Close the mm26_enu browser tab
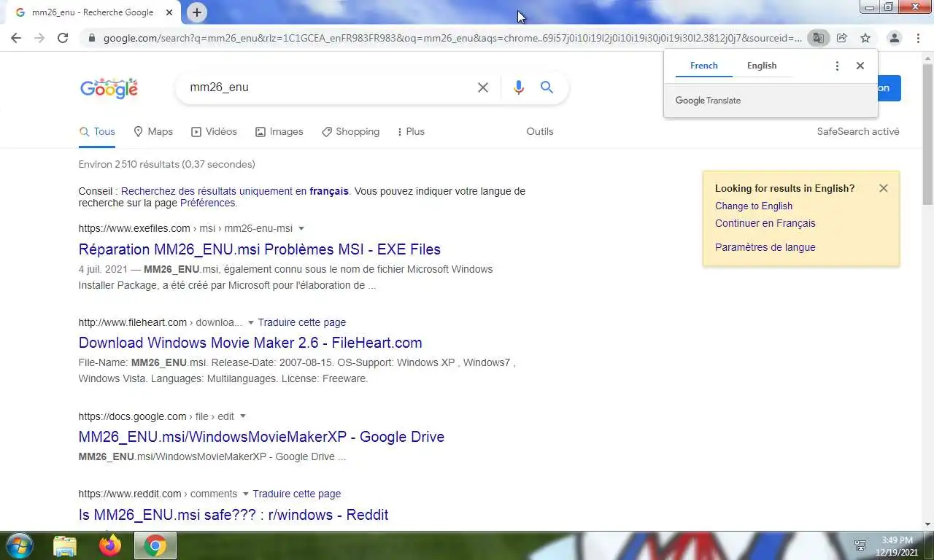Image resolution: width=934 pixels, height=560 pixels. [x=170, y=12]
